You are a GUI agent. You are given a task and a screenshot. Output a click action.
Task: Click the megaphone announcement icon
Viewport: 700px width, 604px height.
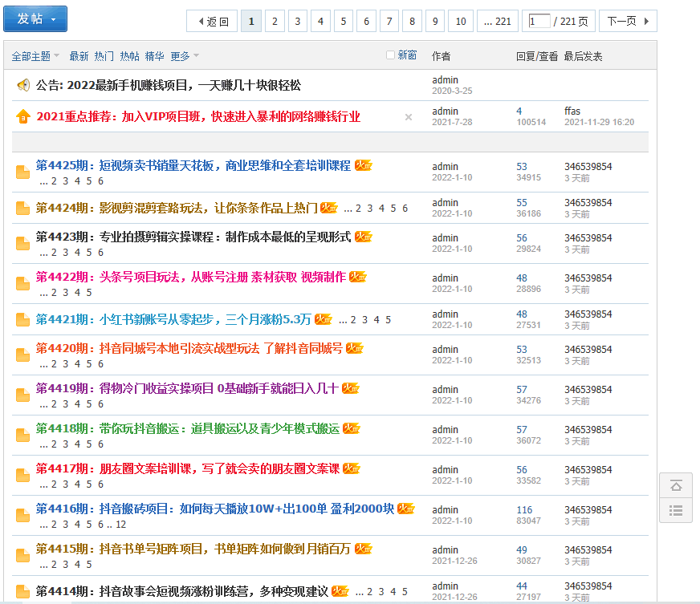23,85
